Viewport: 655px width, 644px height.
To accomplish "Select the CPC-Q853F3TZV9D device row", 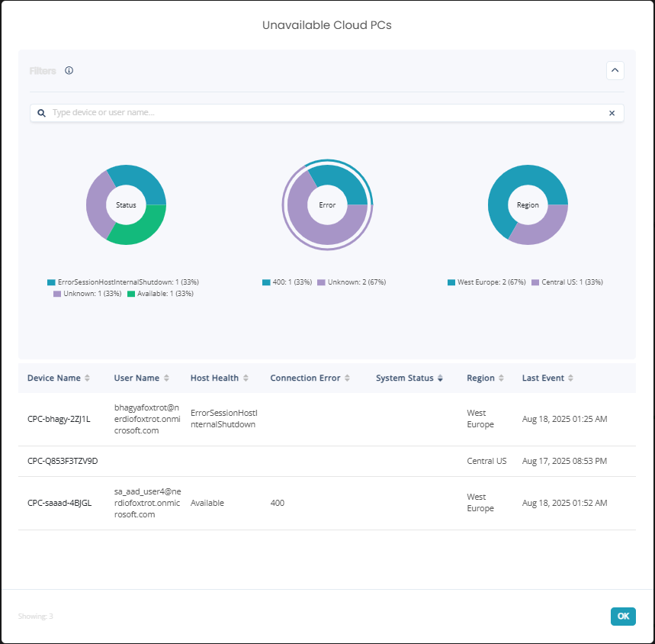I will [x=63, y=461].
